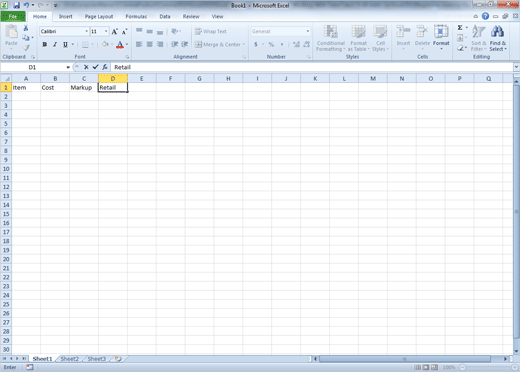The image size is (520, 372).
Task: Toggle Italic formatting
Action: [x=55, y=44]
